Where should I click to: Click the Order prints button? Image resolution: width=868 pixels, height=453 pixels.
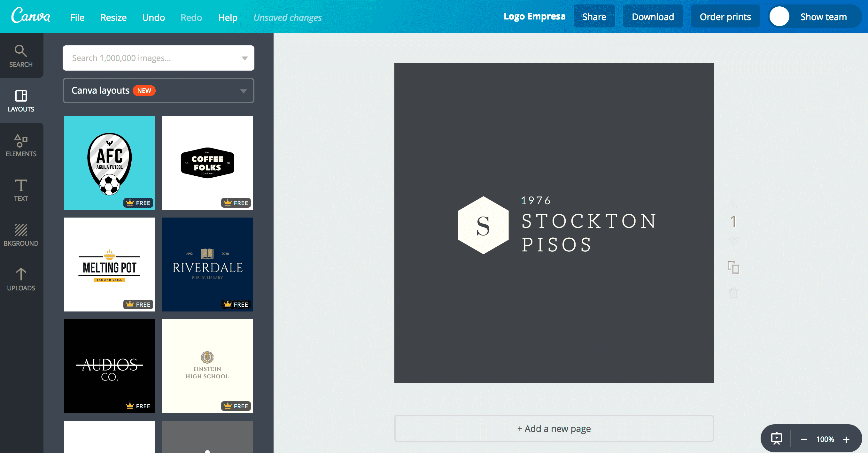(x=725, y=16)
